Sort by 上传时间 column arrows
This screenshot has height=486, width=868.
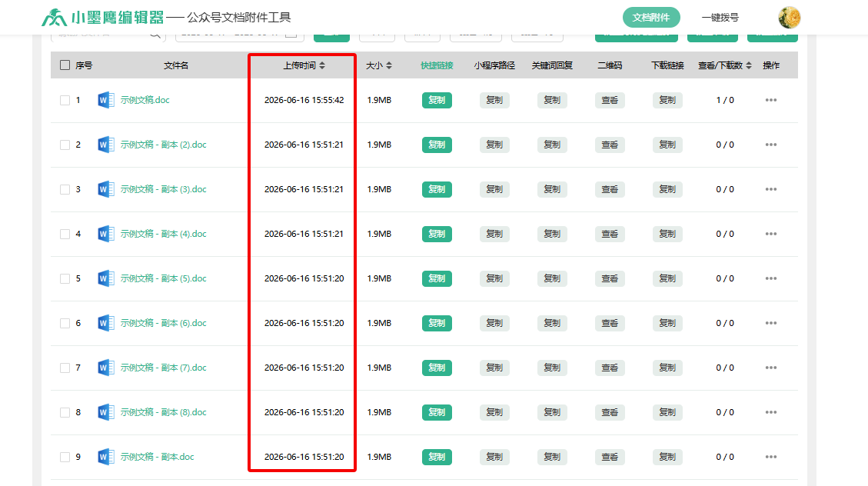point(322,65)
